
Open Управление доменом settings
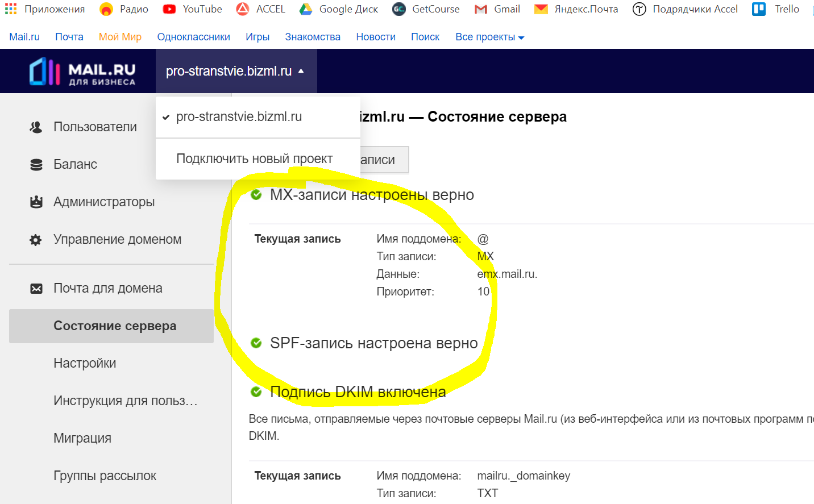117,239
